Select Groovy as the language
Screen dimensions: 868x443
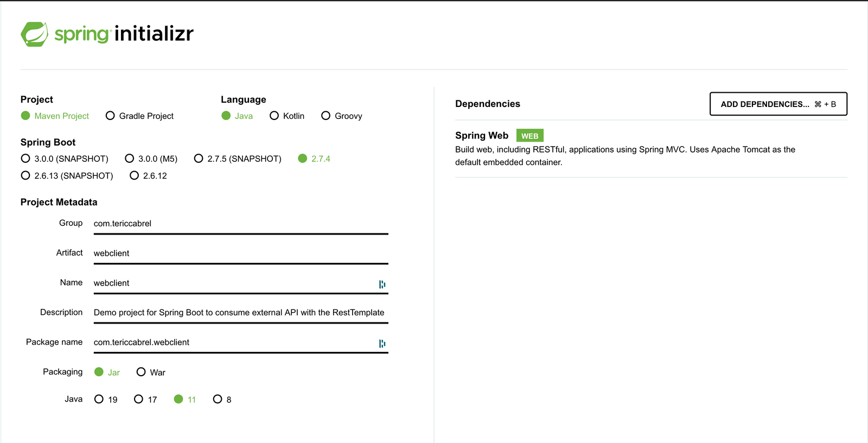coord(325,116)
